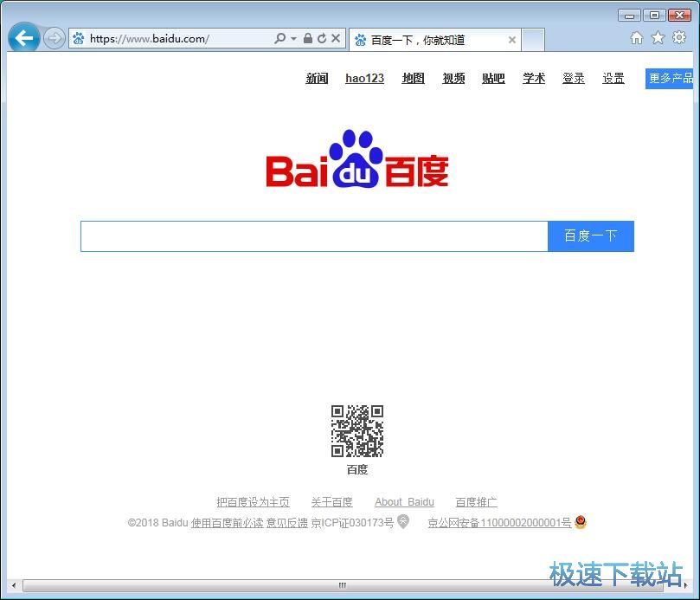
Task: Close the 百度一下,你就知道 tab
Action: coord(512,40)
